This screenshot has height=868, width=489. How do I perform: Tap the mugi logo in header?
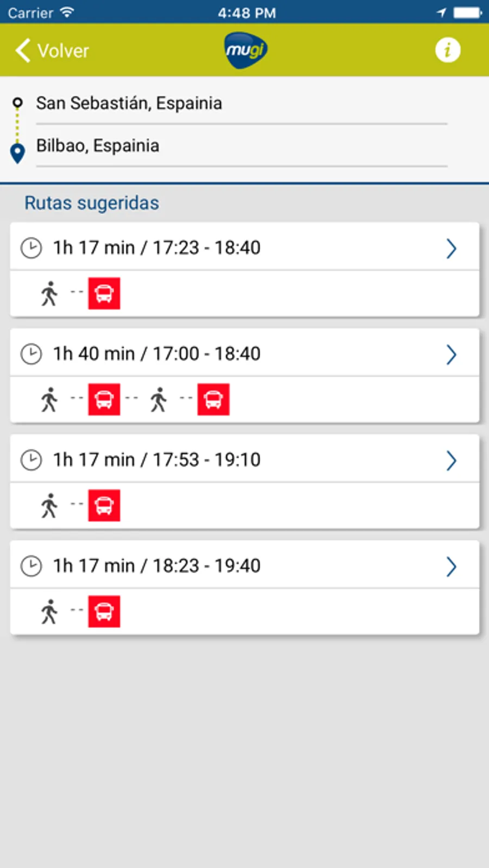(x=246, y=50)
